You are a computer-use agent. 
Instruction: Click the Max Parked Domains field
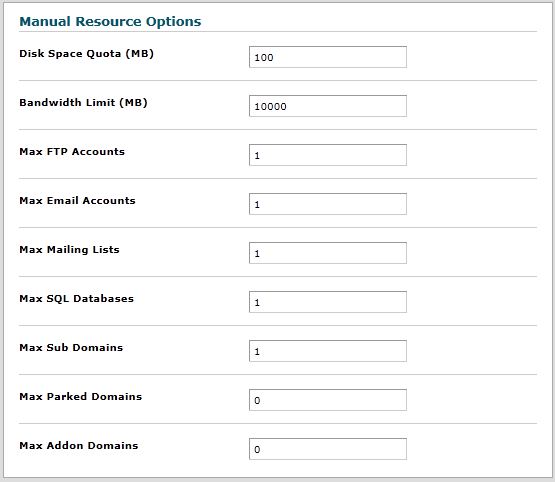pos(328,400)
